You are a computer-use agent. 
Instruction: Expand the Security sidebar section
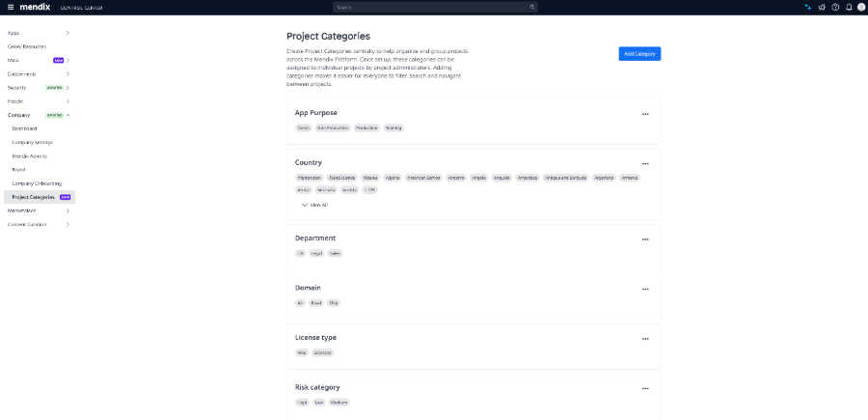(68, 88)
